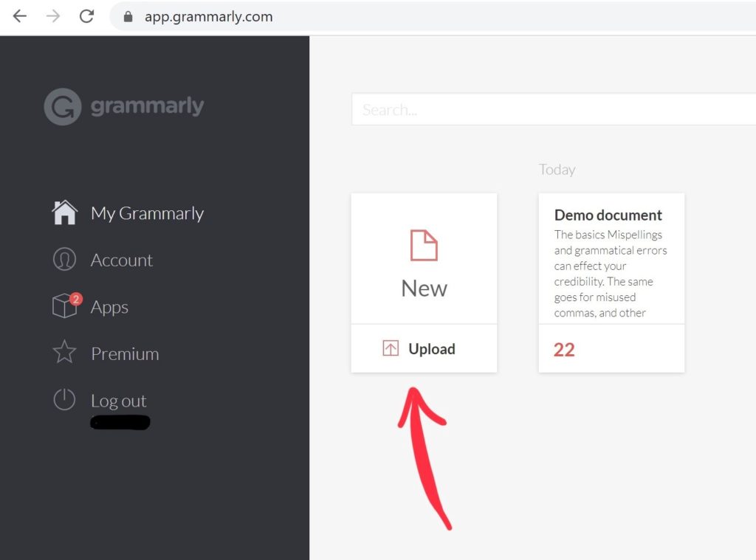Viewport: 756px width, 560px height.
Task: Create a New document
Action: (x=424, y=259)
